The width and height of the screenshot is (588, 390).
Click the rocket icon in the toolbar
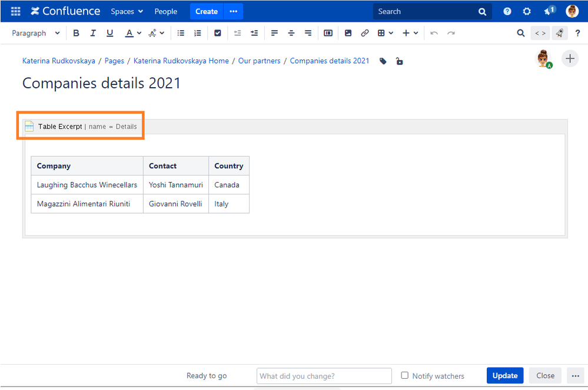coord(560,33)
